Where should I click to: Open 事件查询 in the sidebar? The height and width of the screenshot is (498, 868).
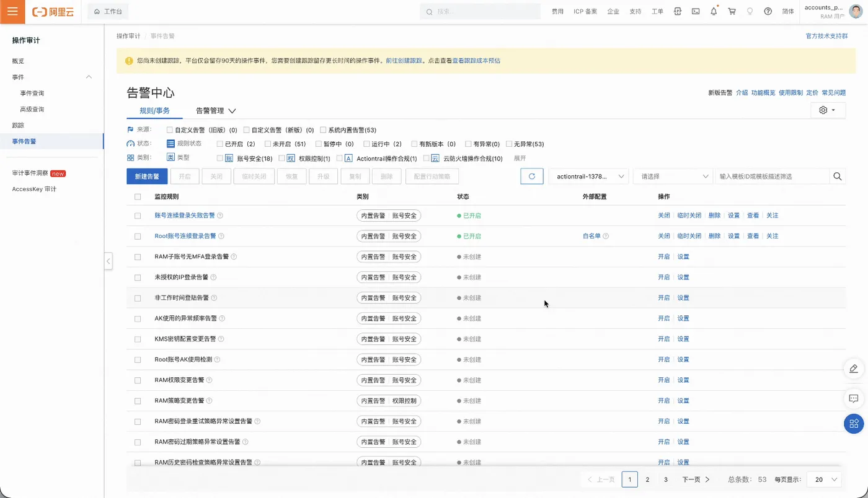point(32,93)
